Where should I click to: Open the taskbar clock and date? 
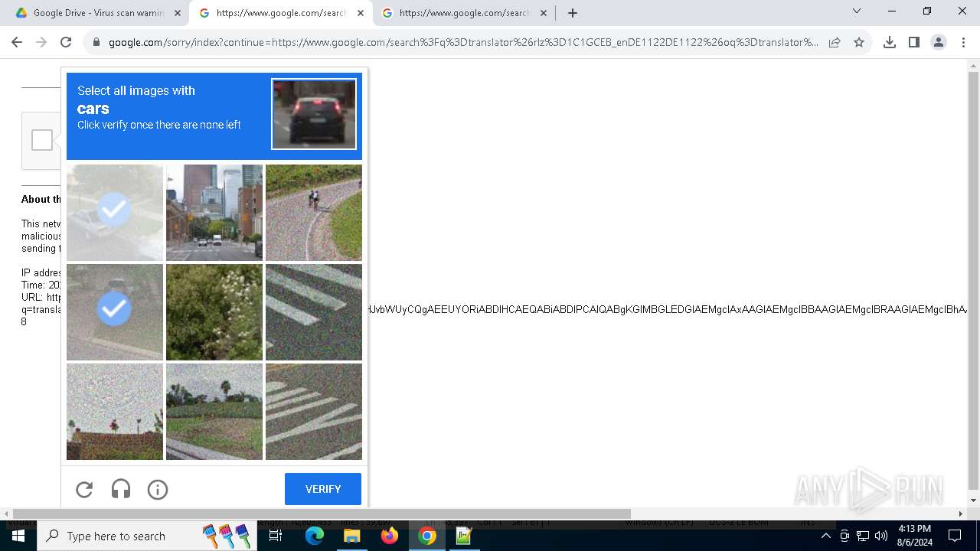[x=914, y=536]
